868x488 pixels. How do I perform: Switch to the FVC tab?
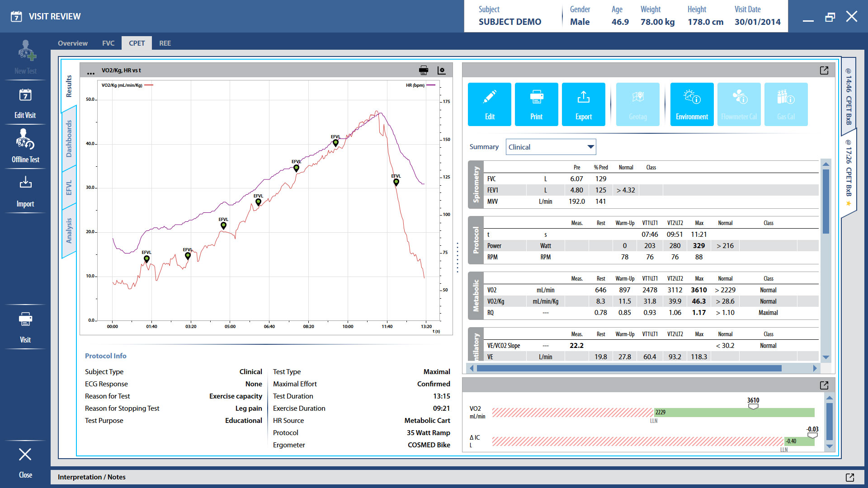point(108,43)
